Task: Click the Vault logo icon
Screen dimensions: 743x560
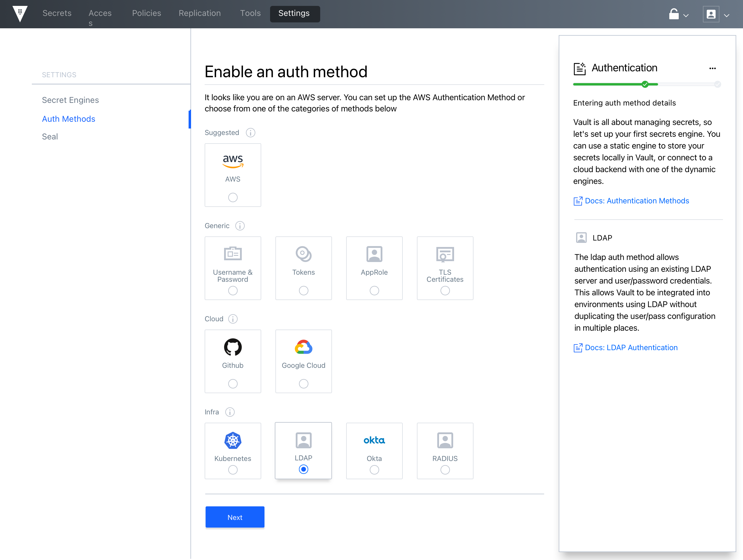Action: point(20,14)
